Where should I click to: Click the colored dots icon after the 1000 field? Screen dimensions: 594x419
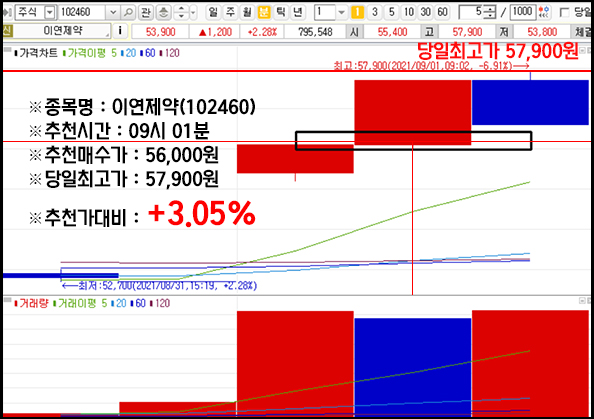544,12
